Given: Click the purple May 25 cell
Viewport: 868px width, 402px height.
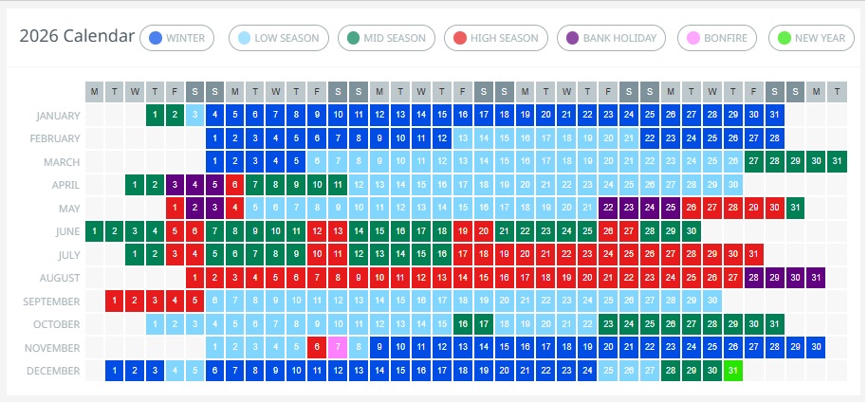Looking at the screenshot, I should (x=671, y=208).
